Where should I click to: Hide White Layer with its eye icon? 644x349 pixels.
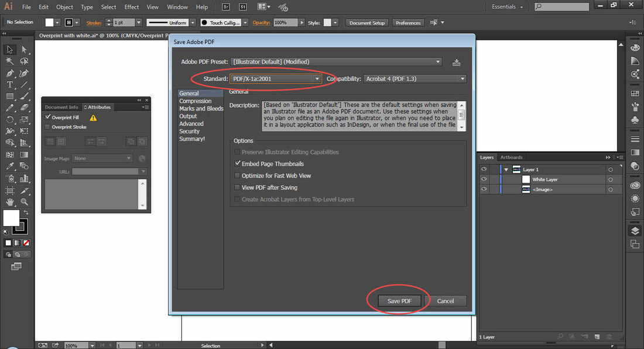pos(484,179)
